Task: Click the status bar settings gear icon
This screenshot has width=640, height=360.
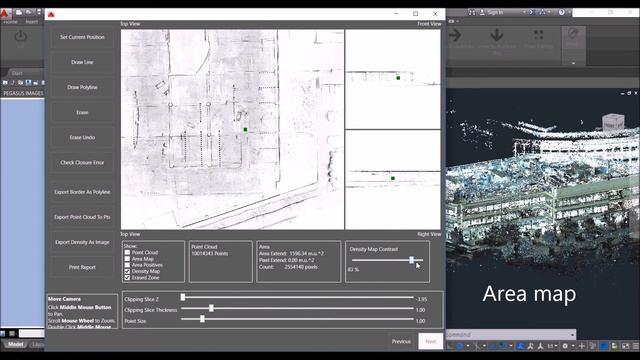Action: coord(565,346)
